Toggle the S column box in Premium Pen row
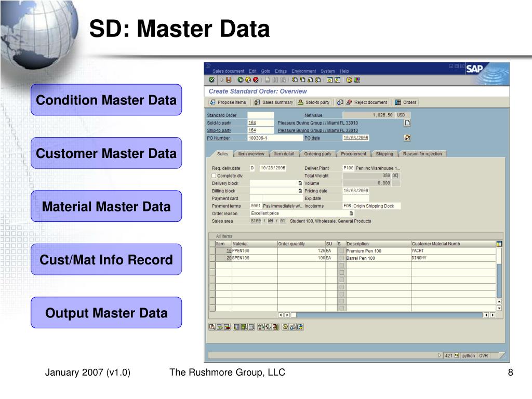 342,251
